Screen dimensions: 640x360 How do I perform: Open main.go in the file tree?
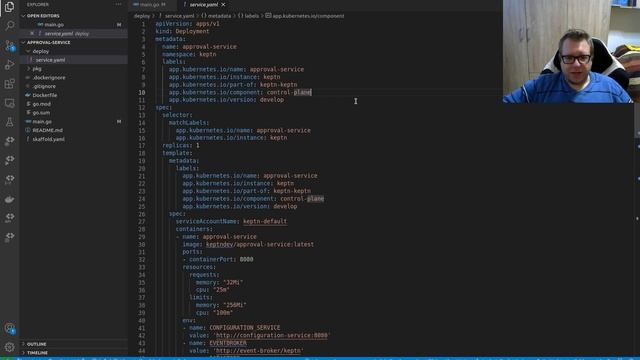coord(42,122)
